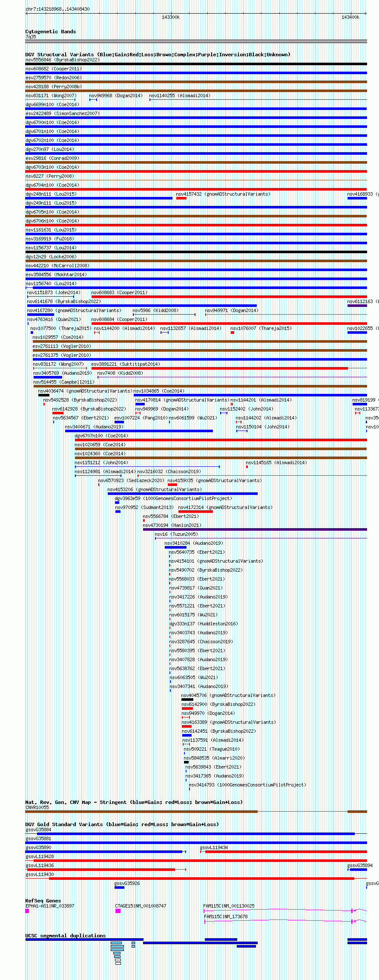Click the nsv6141678 (ByrskaBishop2022) label
Viewport: 379px width, 980px height.
tap(64, 301)
